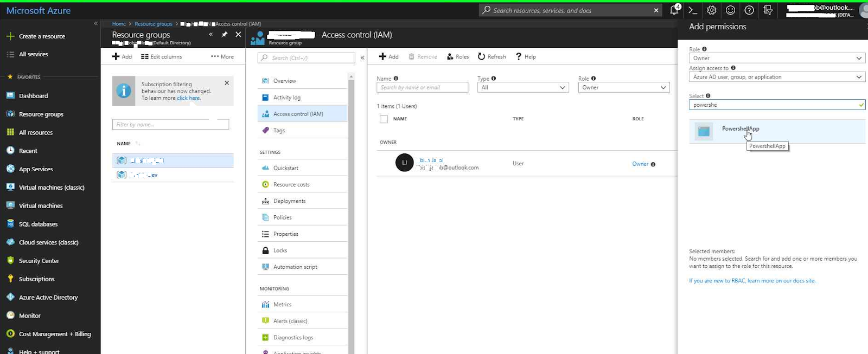Open portal settings gear icon
Image resolution: width=868 pixels, height=354 pixels.
(712, 10)
